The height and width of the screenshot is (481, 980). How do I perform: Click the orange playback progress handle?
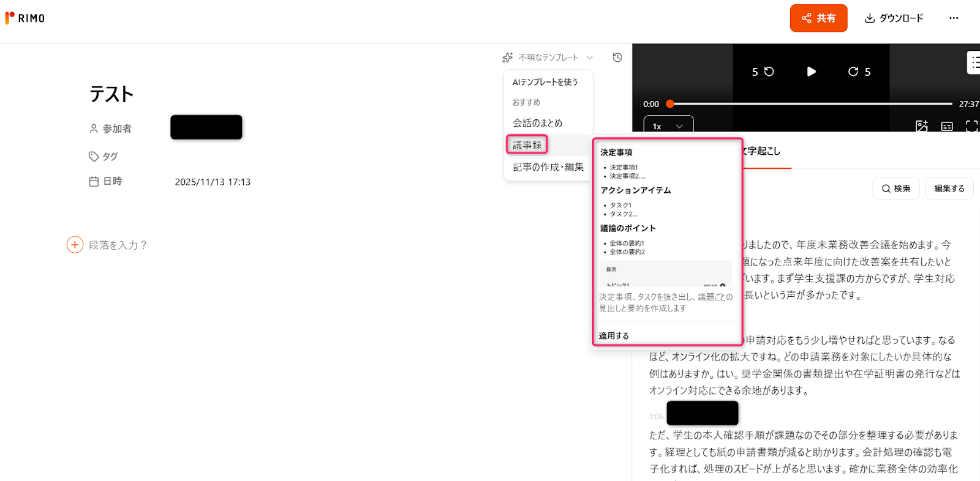click(x=670, y=104)
